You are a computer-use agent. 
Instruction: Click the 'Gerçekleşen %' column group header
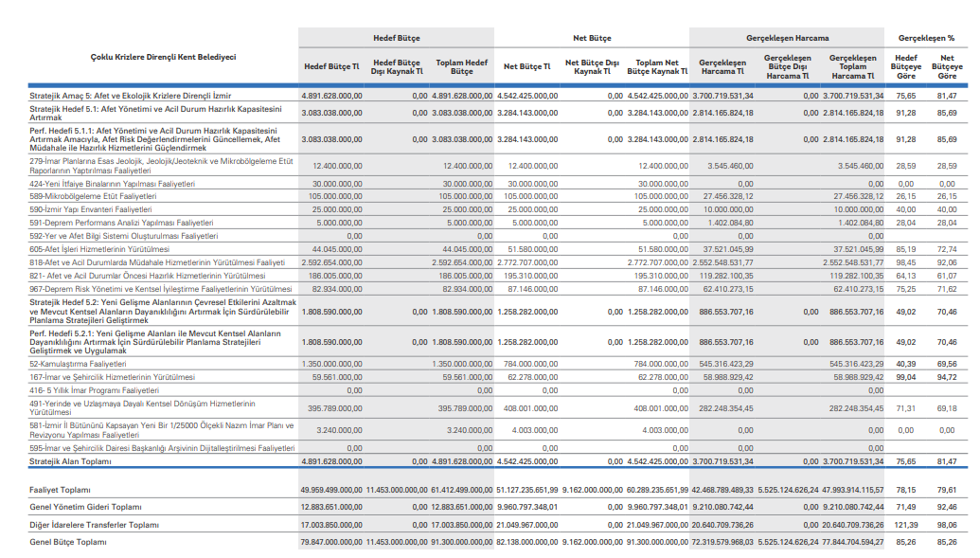coord(925,38)
